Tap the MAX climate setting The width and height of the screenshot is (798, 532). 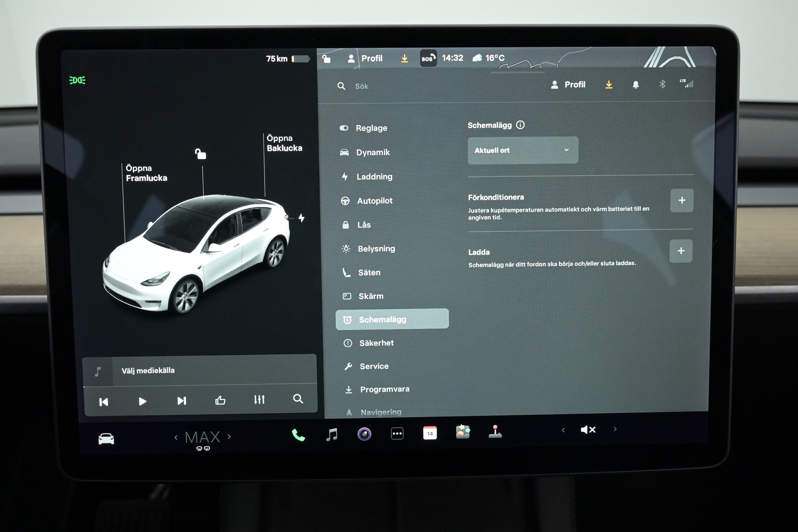203,437
